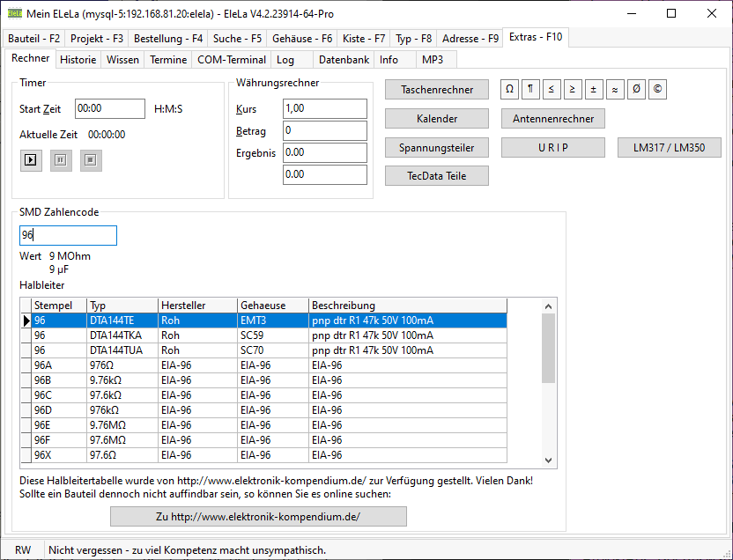Open the Bauteil - F2 tab
Screen dimensions: 733x560
pyautogui.click(x=34, y=39)
